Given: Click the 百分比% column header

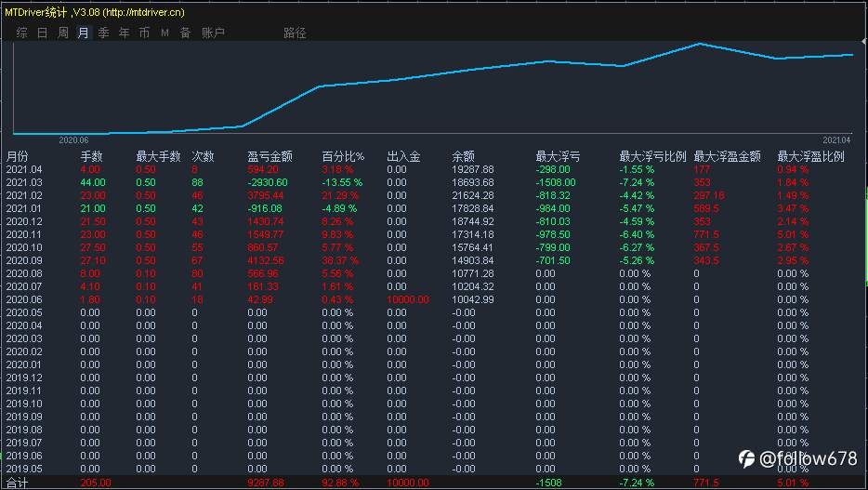Looking at the screenshot, I should click(x=343, y=156).
